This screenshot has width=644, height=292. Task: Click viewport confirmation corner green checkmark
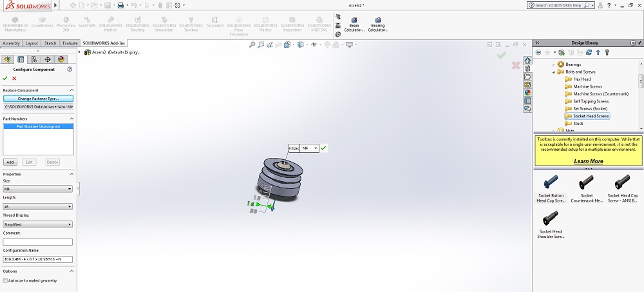pos(501,55)
